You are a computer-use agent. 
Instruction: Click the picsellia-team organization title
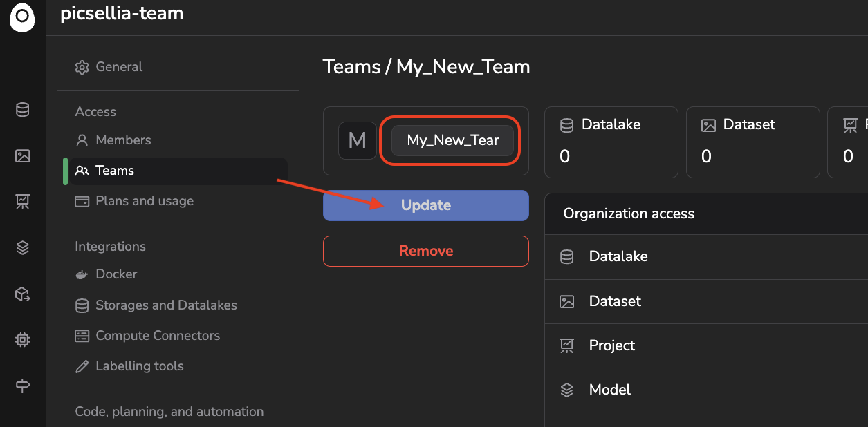click(122, 13)
